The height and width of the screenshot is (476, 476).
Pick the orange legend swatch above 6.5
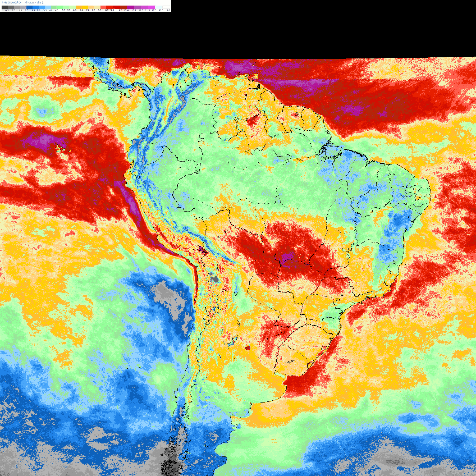tap(79, 7)
